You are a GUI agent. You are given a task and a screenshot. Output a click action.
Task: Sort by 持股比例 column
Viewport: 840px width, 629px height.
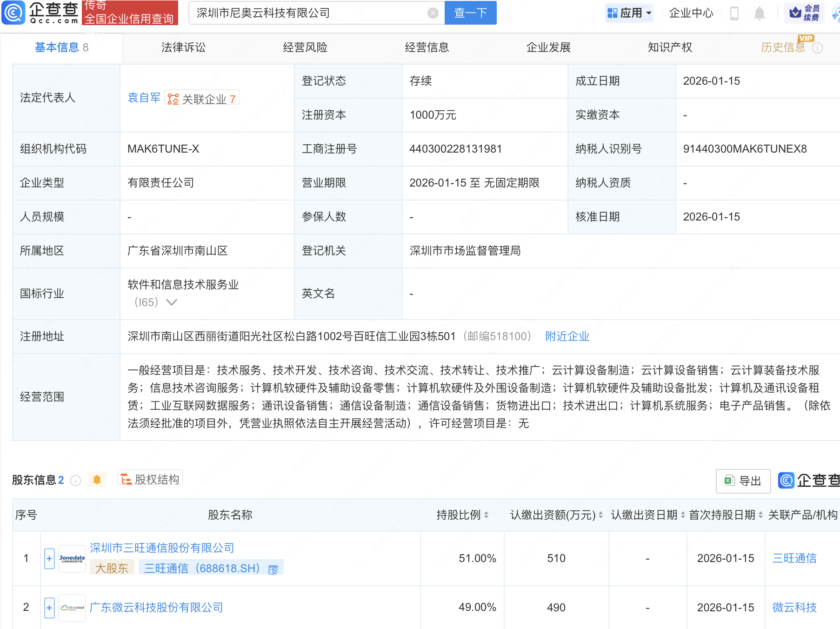click(x=486, y=515)
